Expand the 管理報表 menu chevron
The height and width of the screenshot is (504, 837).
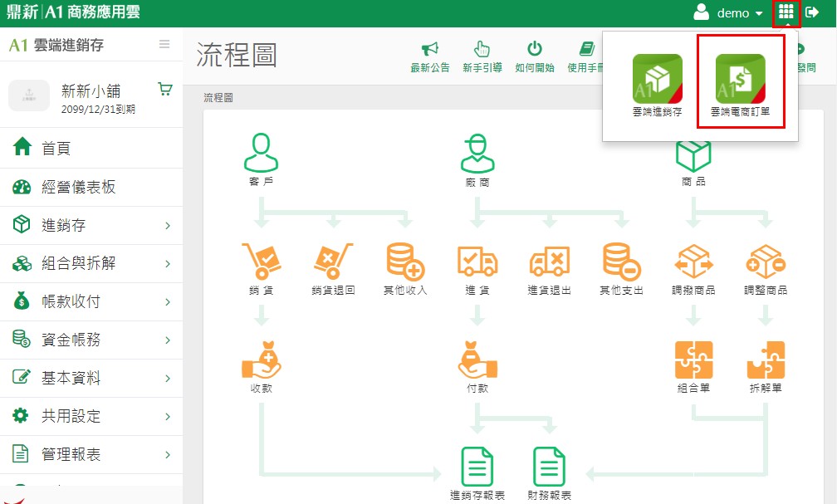point(168,455)
